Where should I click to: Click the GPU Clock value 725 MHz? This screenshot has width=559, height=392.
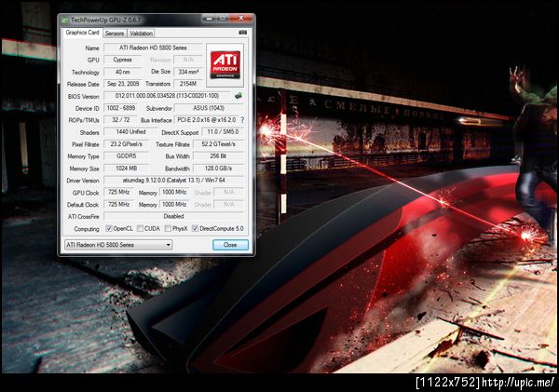point(118,192)
